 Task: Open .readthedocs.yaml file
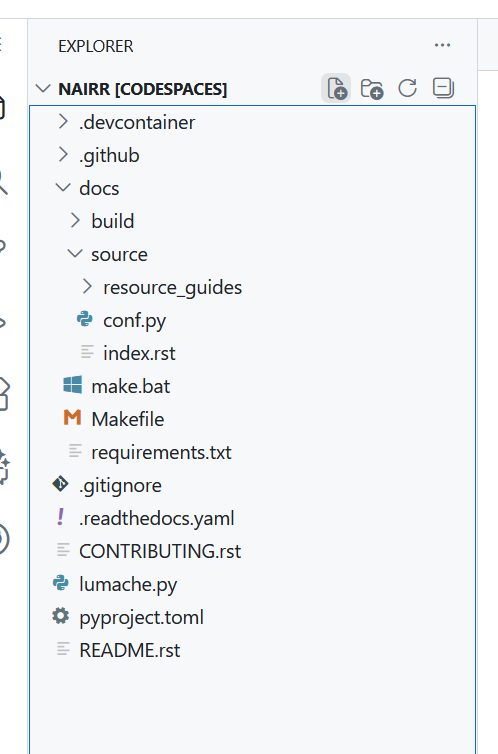[x=252, y=518]
